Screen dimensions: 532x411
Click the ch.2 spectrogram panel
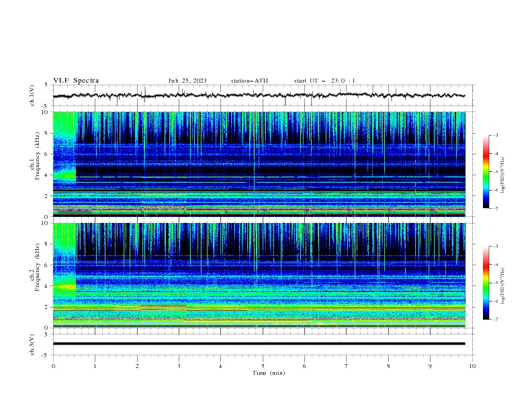(259, 275)
